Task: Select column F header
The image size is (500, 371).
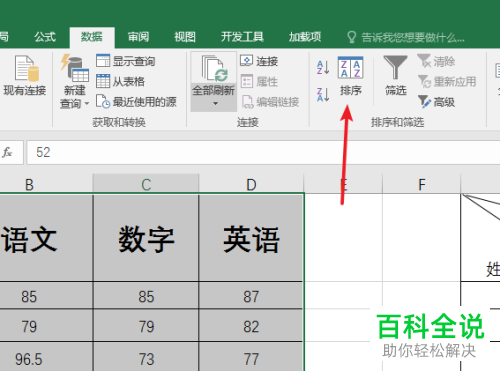Action: (x=422, y=184)
